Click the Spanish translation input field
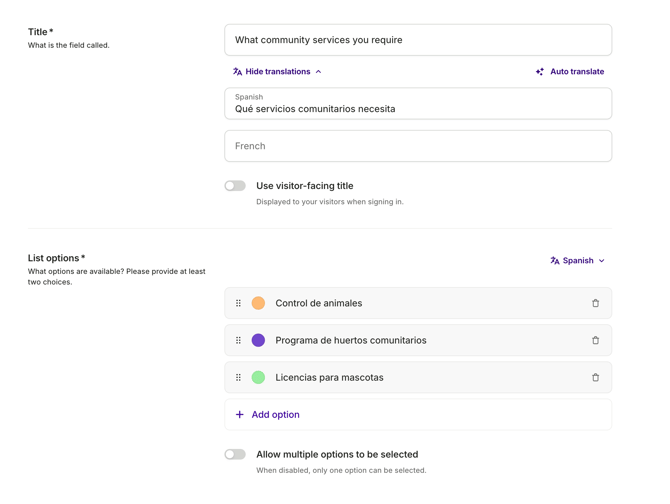The width and height of the screenshot is (670, 504). pos(418,104)
